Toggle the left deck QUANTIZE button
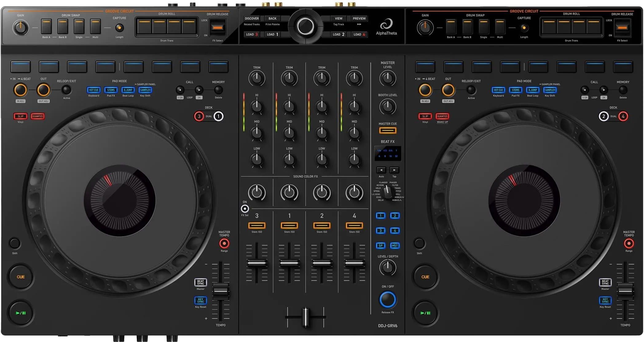This screenshot has height=342, width=644. 37,116
